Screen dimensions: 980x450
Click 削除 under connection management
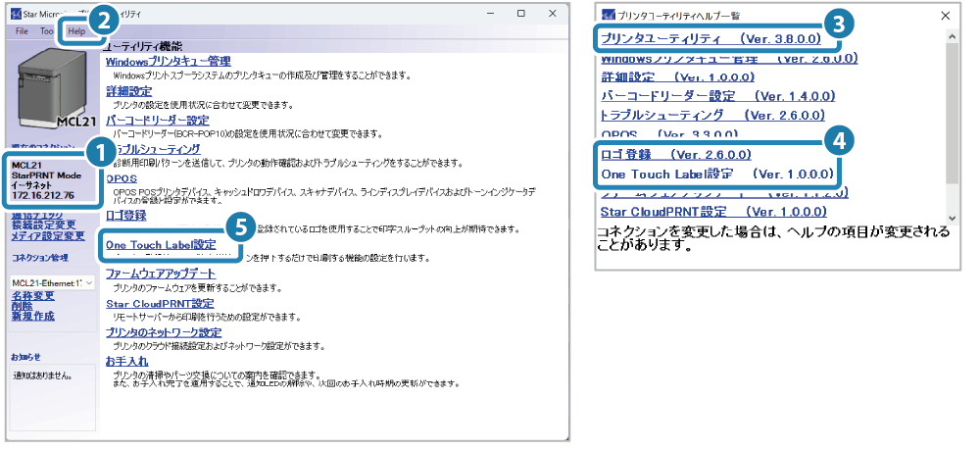(x=23, y=306)
